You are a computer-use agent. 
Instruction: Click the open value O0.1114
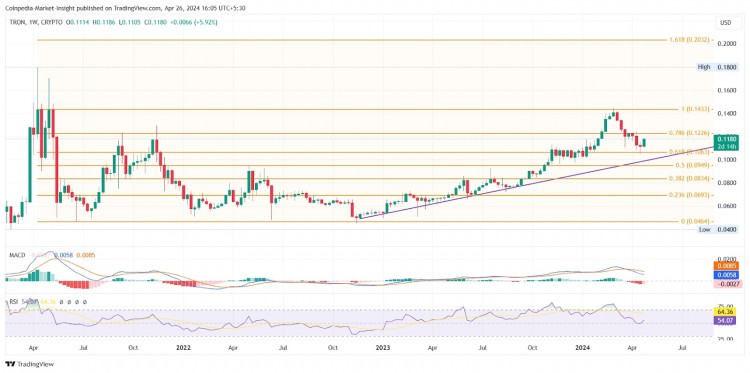point(77,22)
